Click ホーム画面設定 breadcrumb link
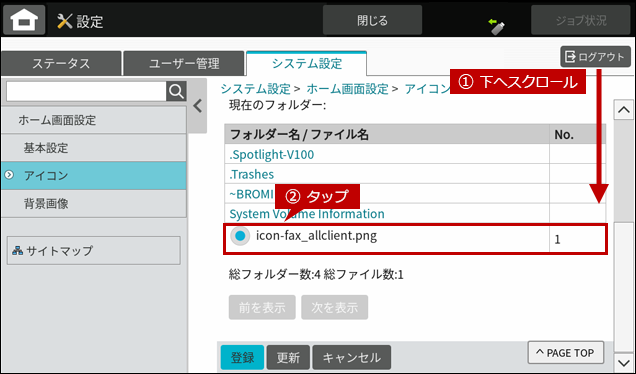636x374 pixels. (348, 88)
